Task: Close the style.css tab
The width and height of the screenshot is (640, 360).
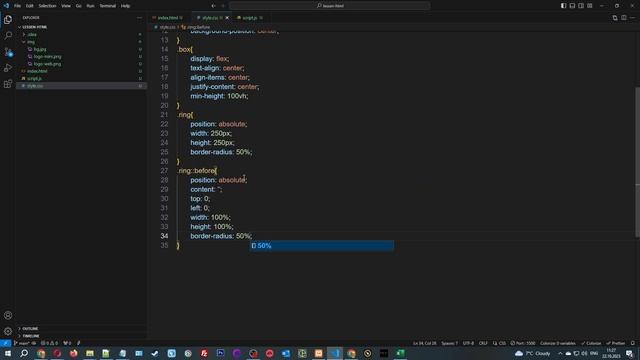Action: [227, 18]
